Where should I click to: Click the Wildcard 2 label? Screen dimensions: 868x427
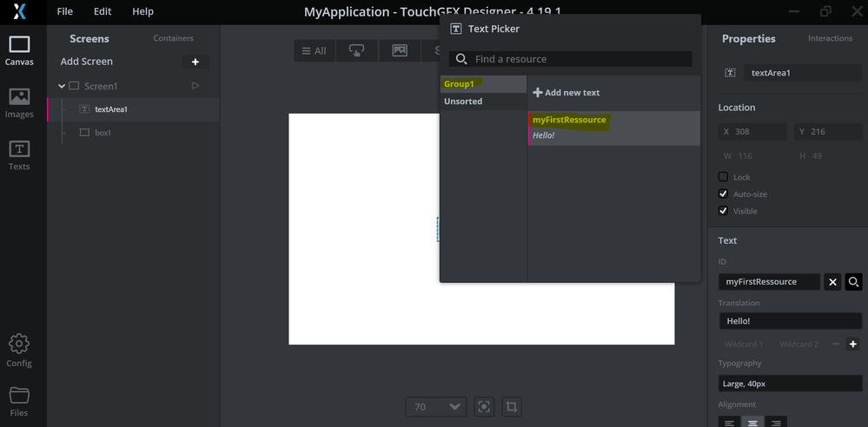(x=798, y=344)
